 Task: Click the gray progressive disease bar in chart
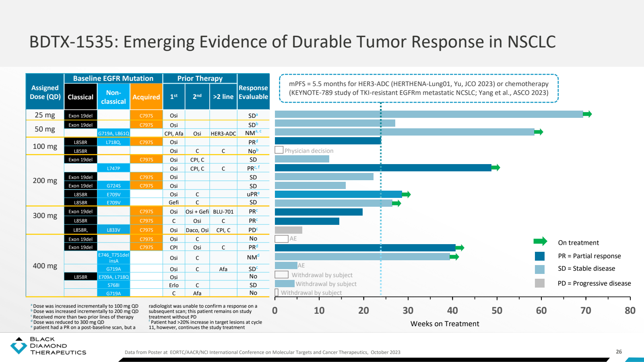[289, 230]
